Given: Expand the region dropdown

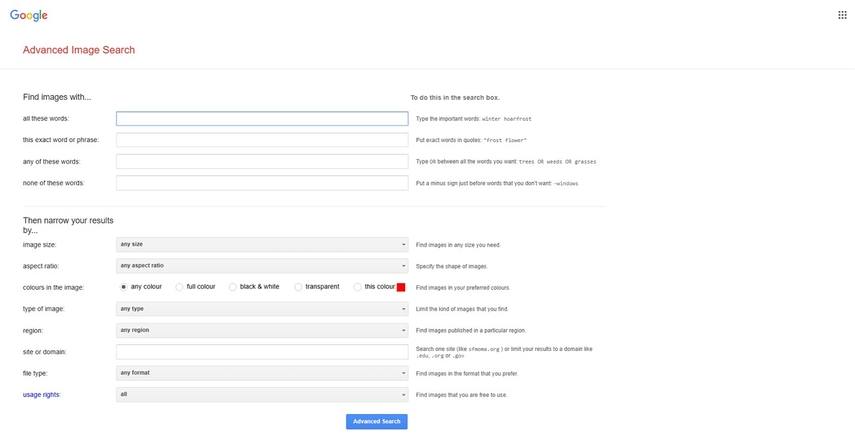Looking at the screenshot, I should click(262, 330).
